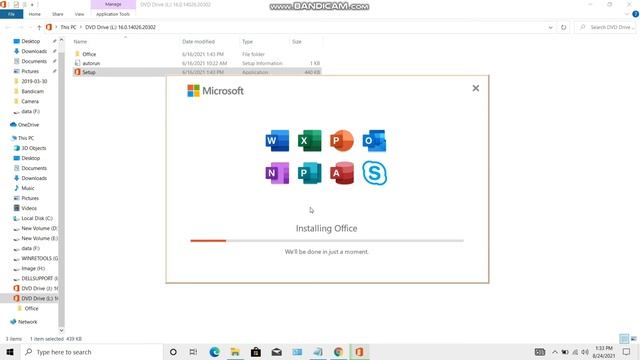640x360 pixels.
Task: Open Videos under This PC
Action: pos(29,208)
